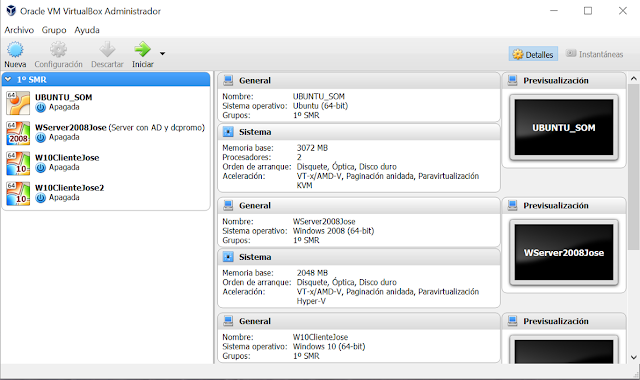Open the Archivo menu

coord(19,30)
